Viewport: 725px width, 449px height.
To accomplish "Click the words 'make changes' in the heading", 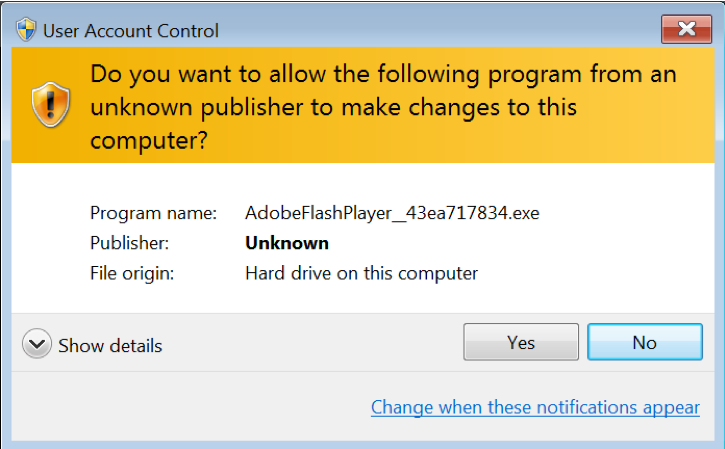I will pos(420,107).
